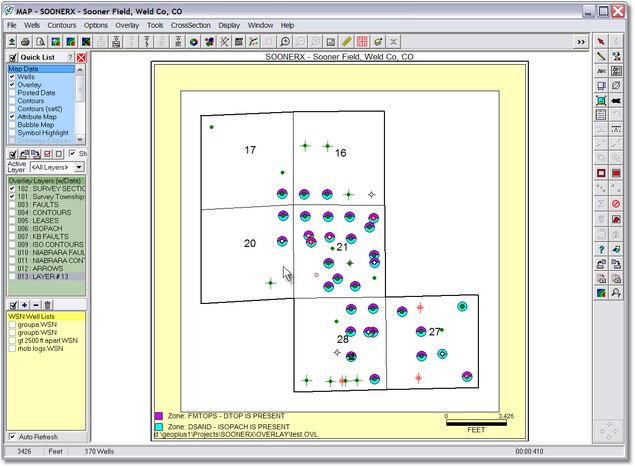
Task: Click the zoom in magnifier icon
Action: click(285, 42)
